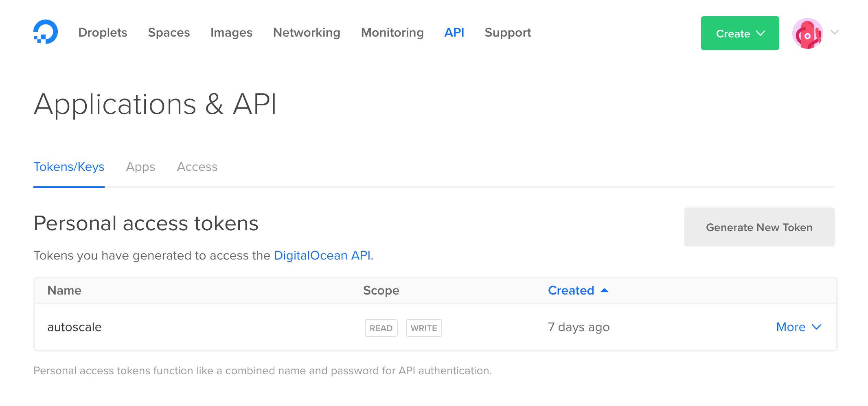This screenshot has height=406, width=868.
Task: Select Monitoring in the top menu
Action: pyautogui.click(x=392, y=33)
